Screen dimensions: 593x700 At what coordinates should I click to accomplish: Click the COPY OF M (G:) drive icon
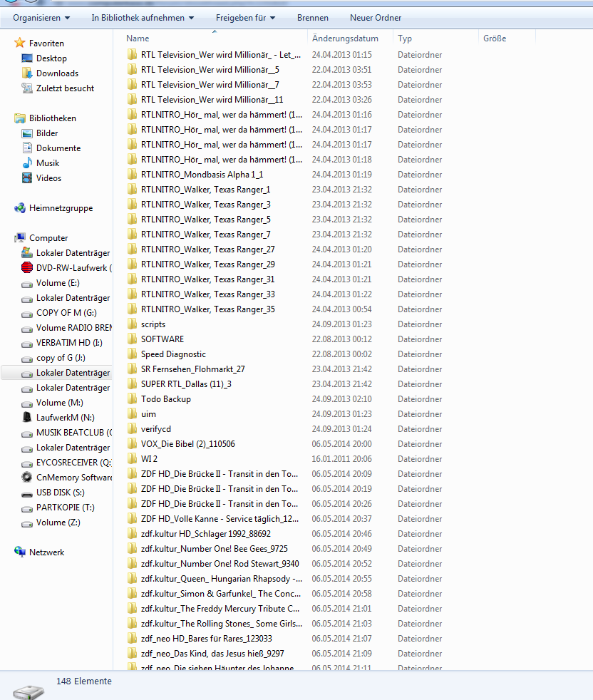tap(27, 314)
